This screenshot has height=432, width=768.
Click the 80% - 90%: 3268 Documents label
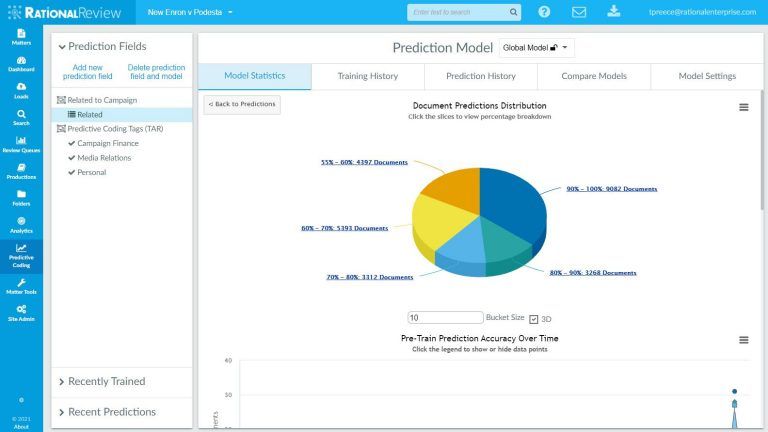click(x=593, y=273)
